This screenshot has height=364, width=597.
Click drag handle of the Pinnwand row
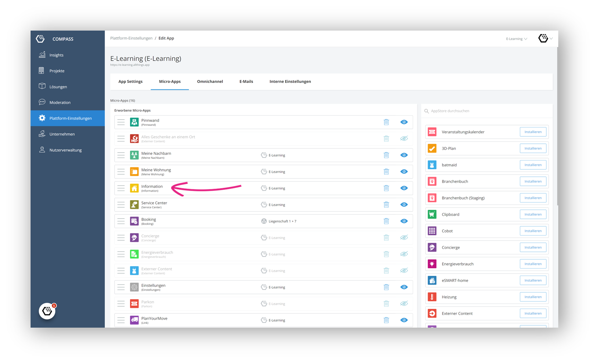click(x=121, y=122)
